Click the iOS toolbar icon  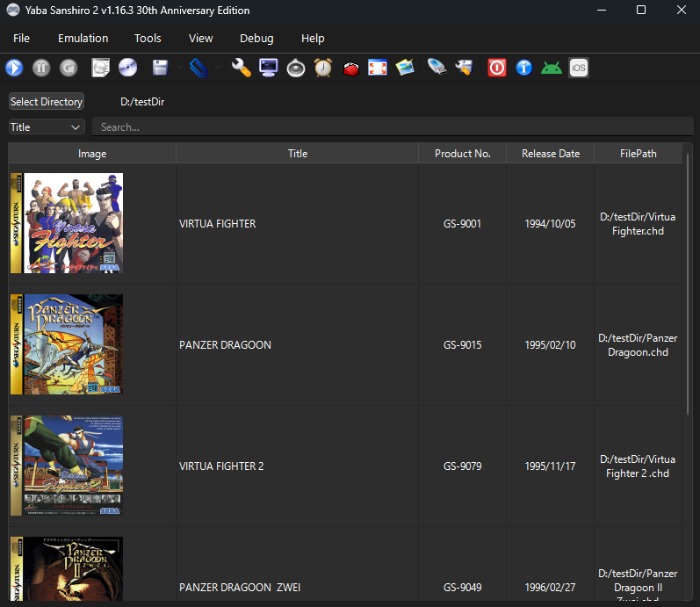(579, 68)
